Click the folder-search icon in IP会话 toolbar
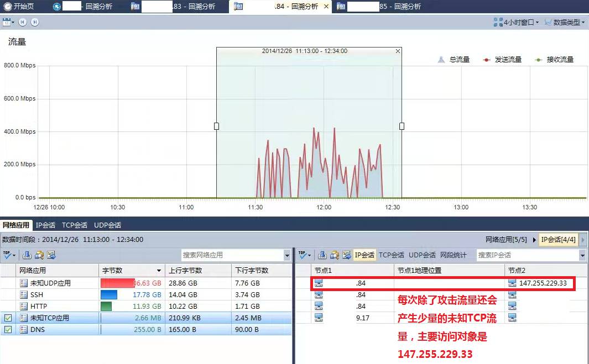The width and height of the screenshot is (589, 364). (335, 255)
